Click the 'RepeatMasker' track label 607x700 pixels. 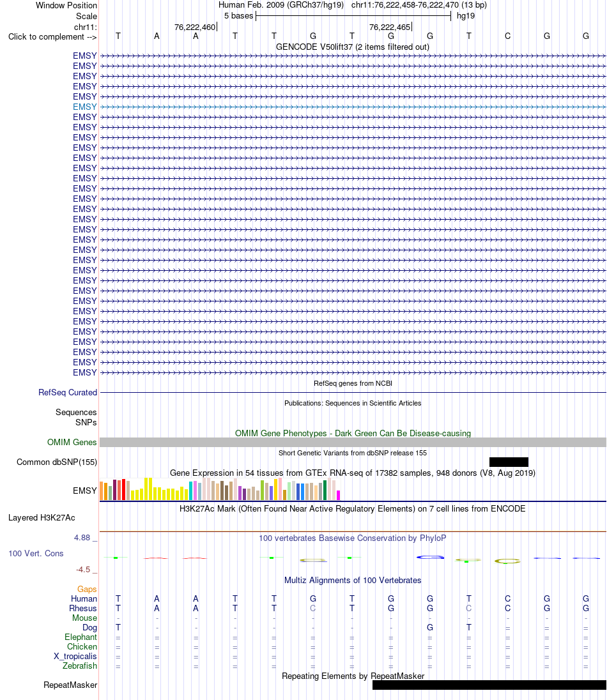coord(70,685)
